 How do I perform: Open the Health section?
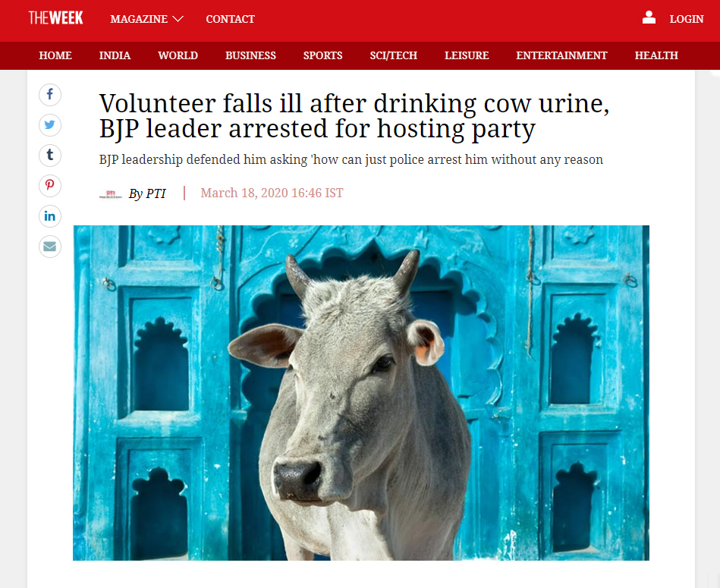pos(656,55)
